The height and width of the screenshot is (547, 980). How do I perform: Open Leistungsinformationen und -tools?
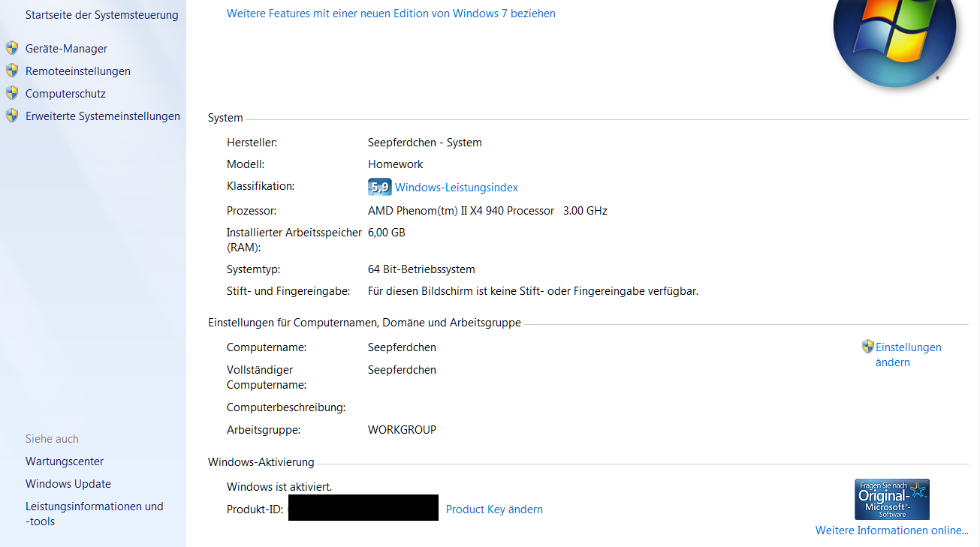tap(95, 514)
